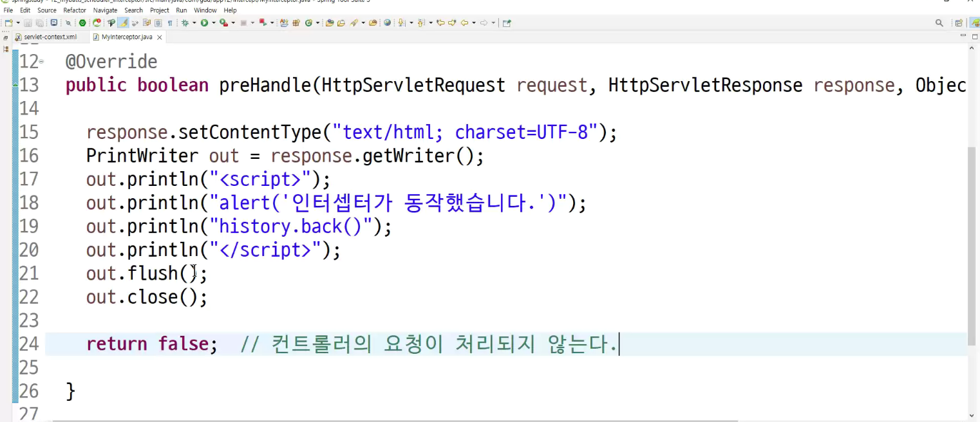Open the Run dropdown arrow

pyautogui.click(x=213, y=23)
